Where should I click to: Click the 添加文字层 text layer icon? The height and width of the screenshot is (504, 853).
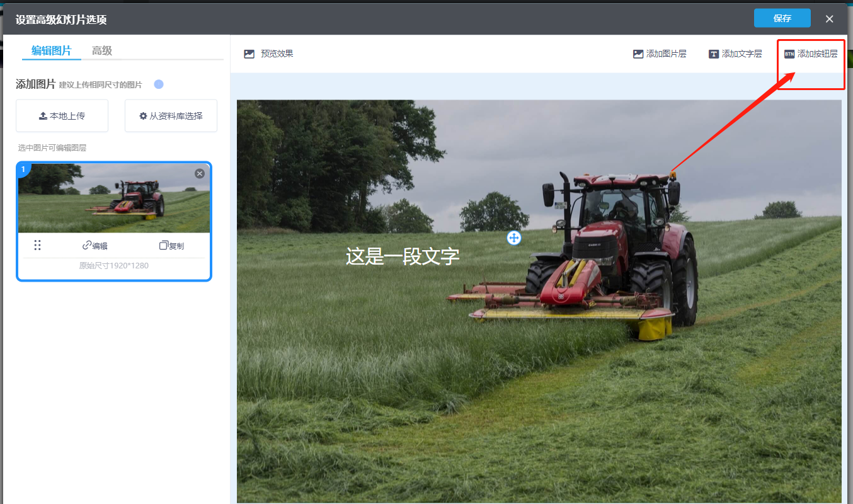coord(714,54)
